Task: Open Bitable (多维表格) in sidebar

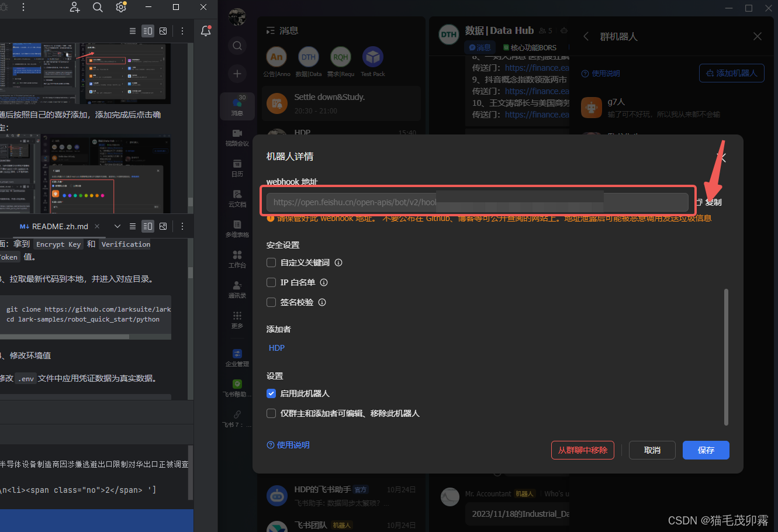Action: pyautogui.click(x=237, y=229)
